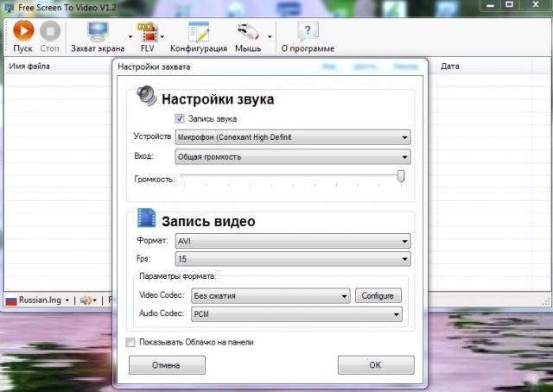Toggle the Запись звука checkbox

point(180,118)
